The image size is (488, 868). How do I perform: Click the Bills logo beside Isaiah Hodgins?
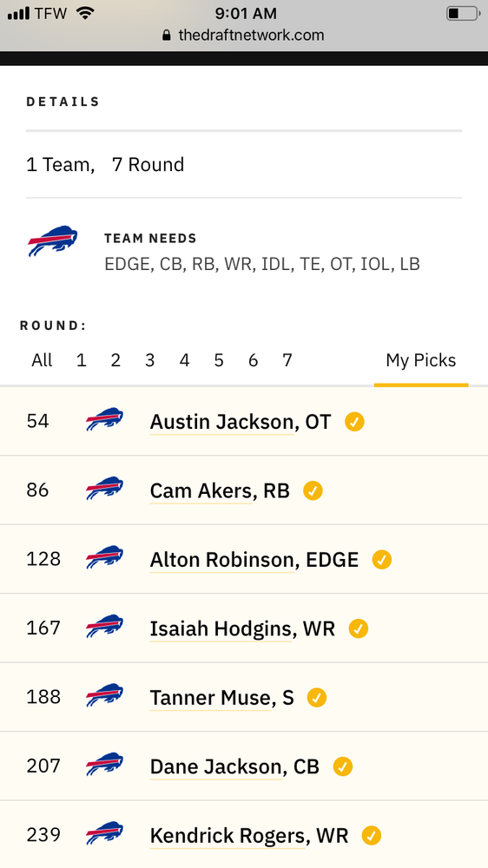pyautogui.click(x=105, y=626)
